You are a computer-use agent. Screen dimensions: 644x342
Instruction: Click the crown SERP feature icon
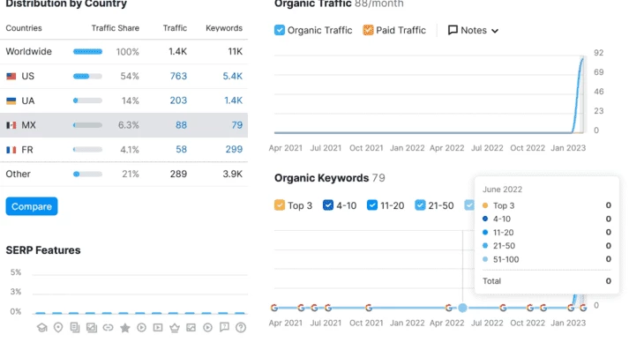click(x=175, y=328)
